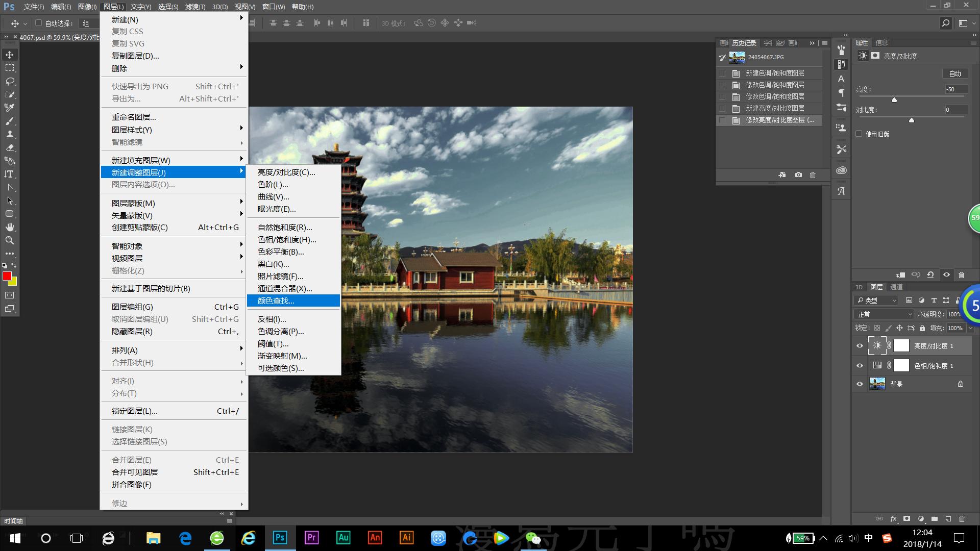Viewport: 980px width, 551px height.
Task: Choose 曲线(V) from the submenu
Action: point(274,197)
